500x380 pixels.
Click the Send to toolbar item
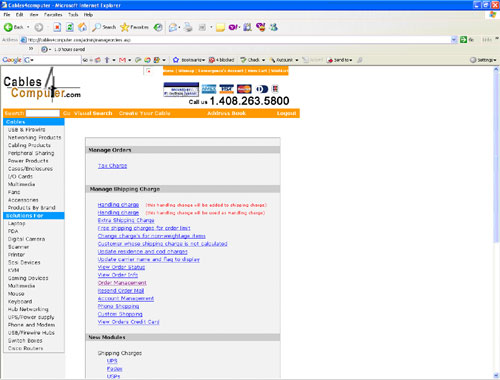339,60
